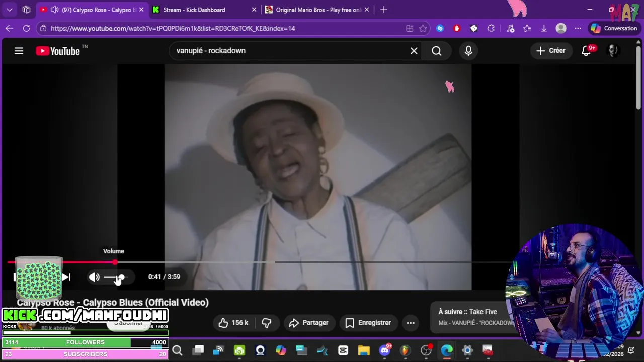Open Task View on the taskbar
644x362 pixels.
click(198, 350)
